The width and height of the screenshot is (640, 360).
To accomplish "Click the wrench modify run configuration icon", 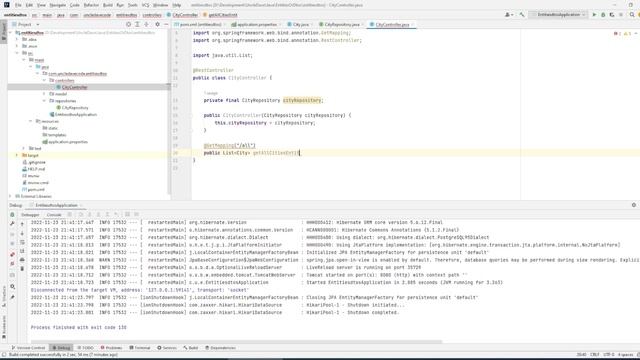I will [x=12, y=224].
